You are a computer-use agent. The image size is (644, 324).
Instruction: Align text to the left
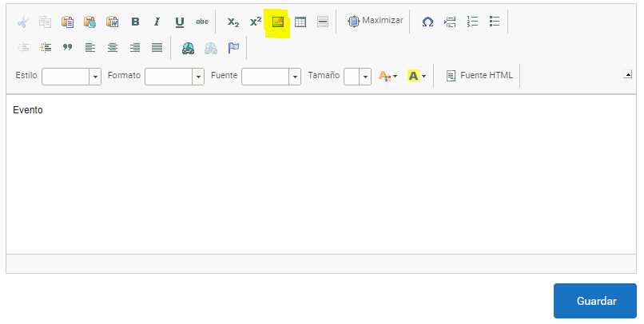(x=90, y=48)
